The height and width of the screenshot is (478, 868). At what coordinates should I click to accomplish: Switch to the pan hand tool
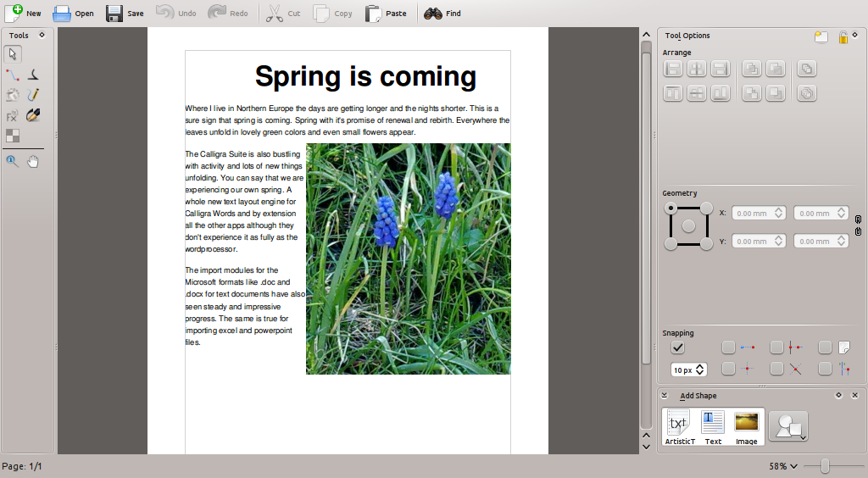33,161
